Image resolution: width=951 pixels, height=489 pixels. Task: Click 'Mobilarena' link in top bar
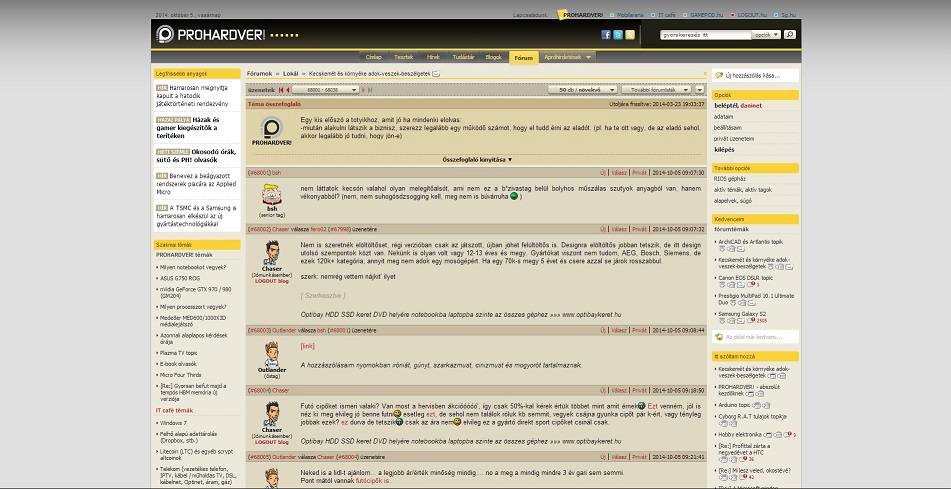[x=630, y=15]
